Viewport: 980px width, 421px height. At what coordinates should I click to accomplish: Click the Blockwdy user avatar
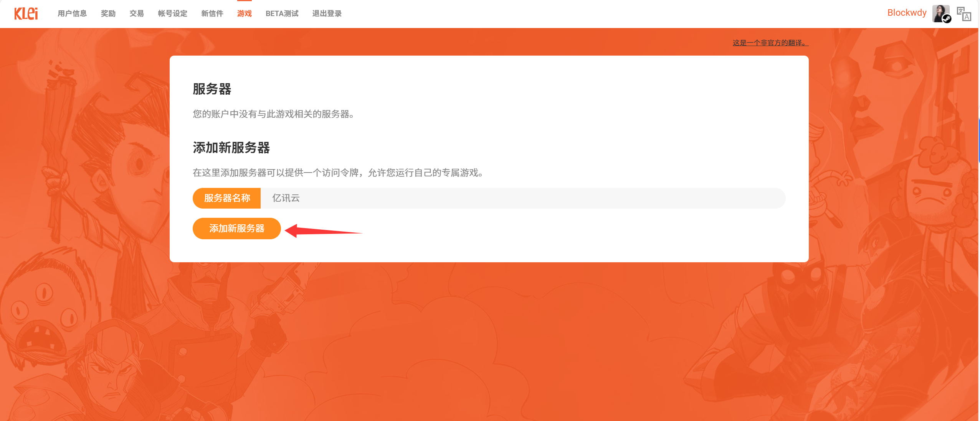[941, 14]
